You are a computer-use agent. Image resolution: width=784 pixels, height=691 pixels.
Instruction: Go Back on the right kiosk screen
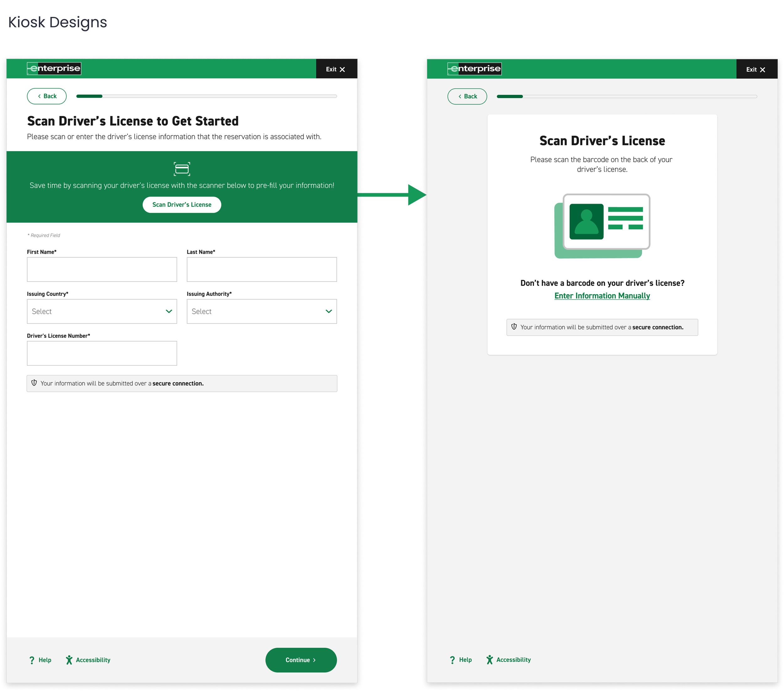[467, 97]
